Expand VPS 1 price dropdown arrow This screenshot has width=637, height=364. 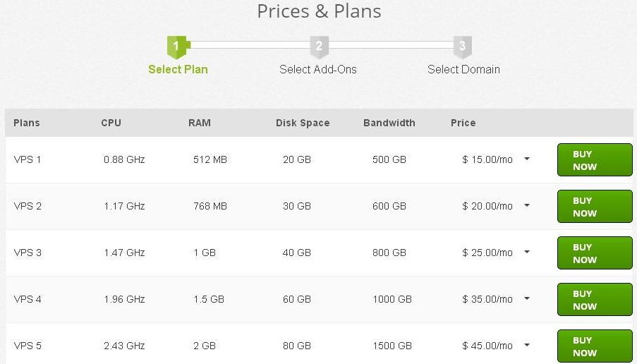(527, 159)
